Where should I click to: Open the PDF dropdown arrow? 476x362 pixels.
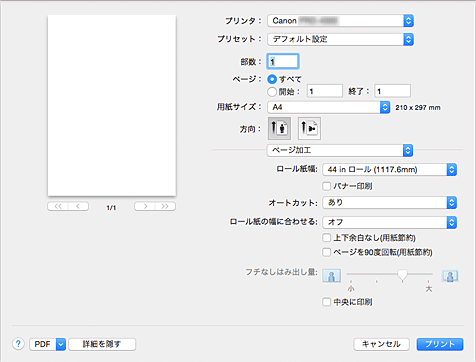(x=61, y=344)
